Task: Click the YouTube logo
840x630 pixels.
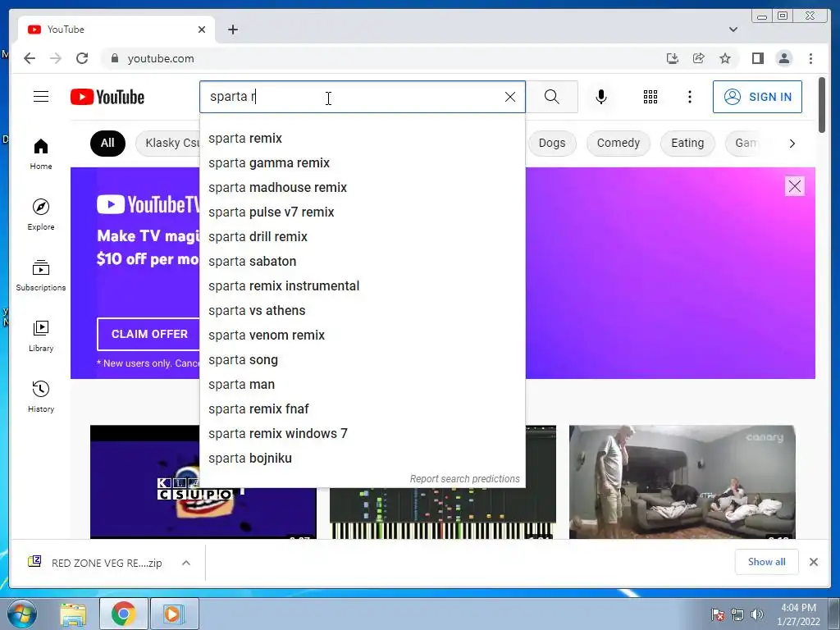Action: pos(107,97)
